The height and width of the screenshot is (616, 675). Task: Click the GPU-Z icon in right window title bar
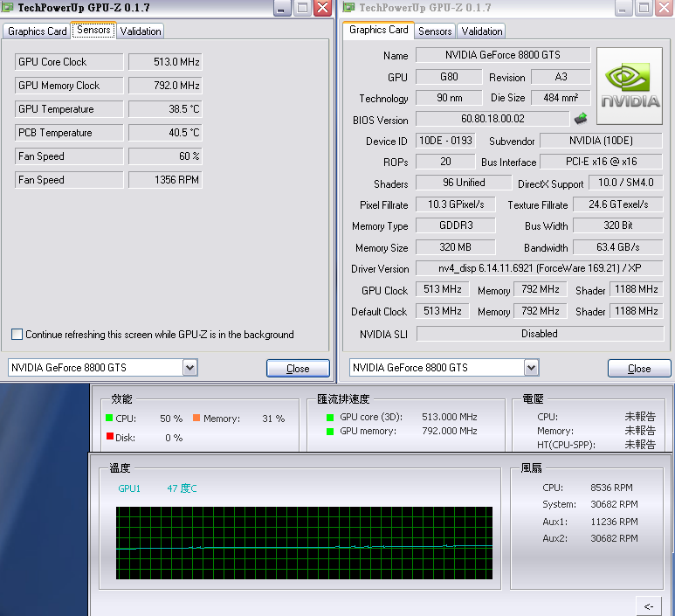[348, 8]
